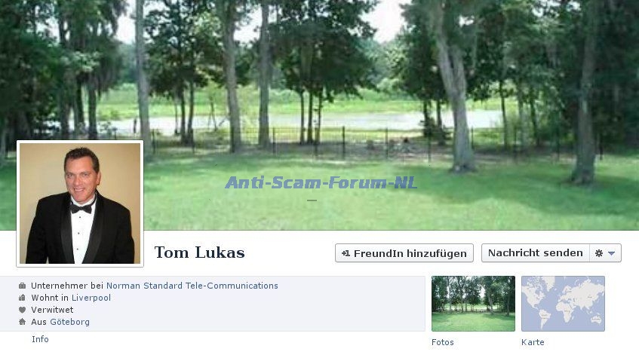Click the add-friend plus icon
The image size is (639, 364).
(346, 253)
